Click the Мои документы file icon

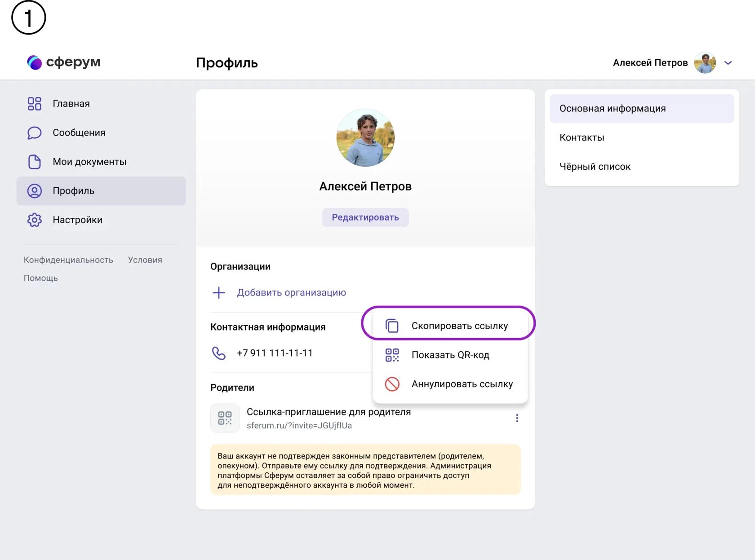[x=34, y=162]
